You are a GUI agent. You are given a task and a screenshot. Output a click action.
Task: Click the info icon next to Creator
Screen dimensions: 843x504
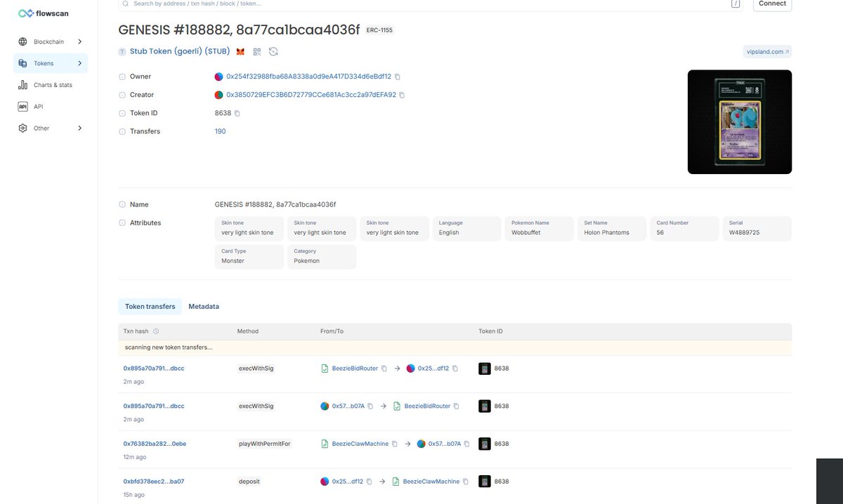click(122, 95)
